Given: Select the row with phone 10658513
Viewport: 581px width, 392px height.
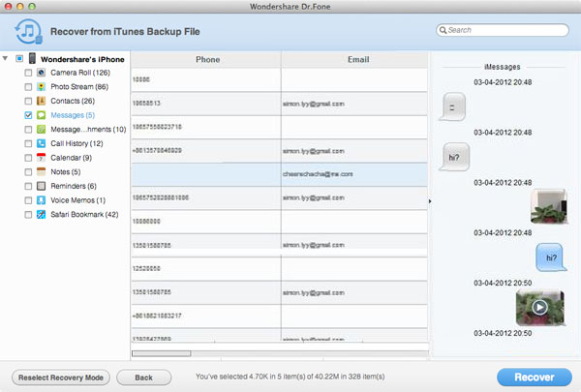Looking at the screenshot, I should click(x=280, y=104).
